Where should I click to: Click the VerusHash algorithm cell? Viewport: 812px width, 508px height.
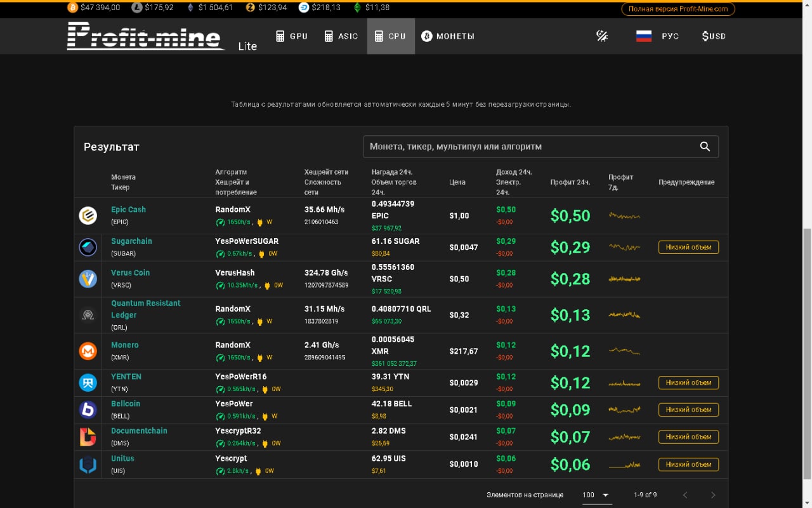click(235, 273)
